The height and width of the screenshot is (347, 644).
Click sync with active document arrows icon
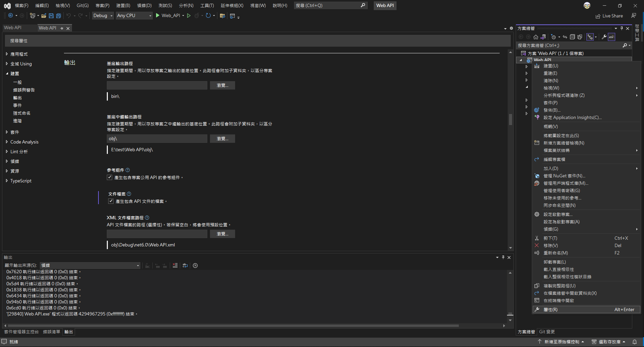(x=565, y=37)
